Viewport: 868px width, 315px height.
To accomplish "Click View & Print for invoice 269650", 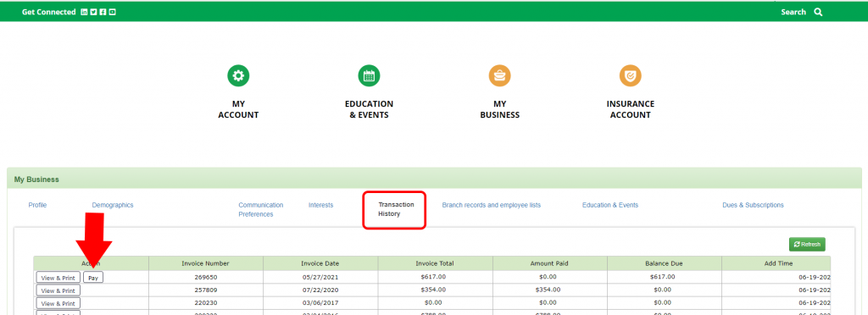I will pos(58,278).
